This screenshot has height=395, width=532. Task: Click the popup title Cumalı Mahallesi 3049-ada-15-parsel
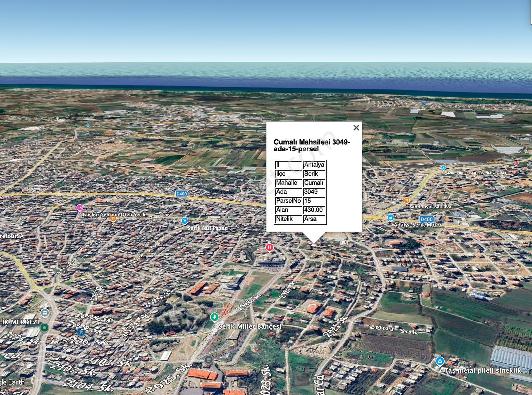(x=312, y=146)
